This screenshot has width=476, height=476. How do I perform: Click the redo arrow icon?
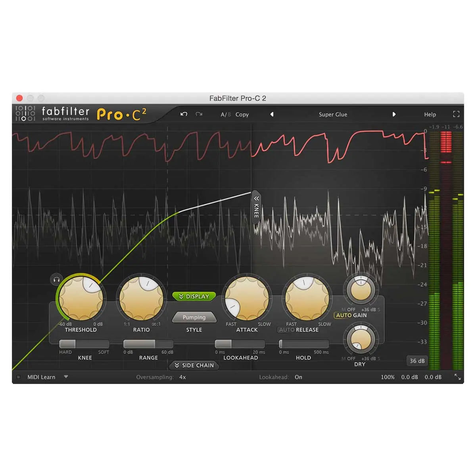[199, 114]
